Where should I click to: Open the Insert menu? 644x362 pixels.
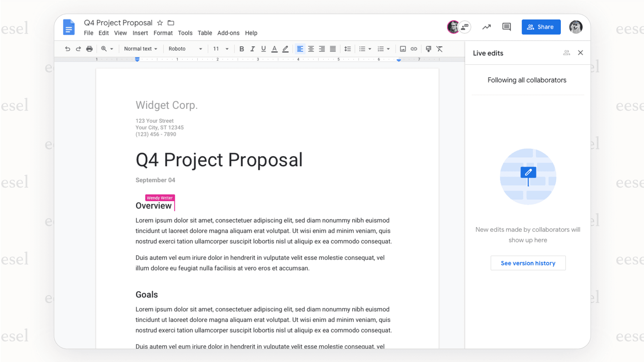coord(140,33)
